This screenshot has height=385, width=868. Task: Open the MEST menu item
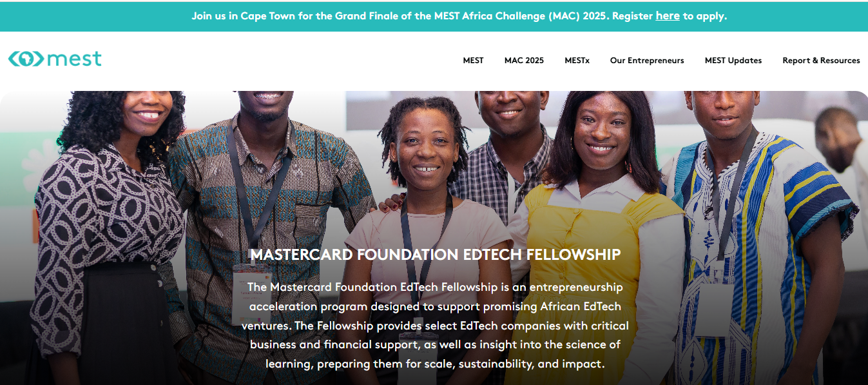coord(472,60)
